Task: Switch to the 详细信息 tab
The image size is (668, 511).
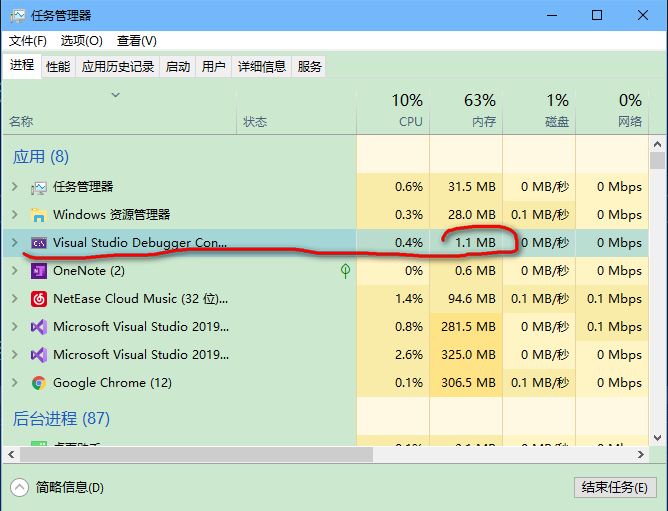Action: (262, 66)
